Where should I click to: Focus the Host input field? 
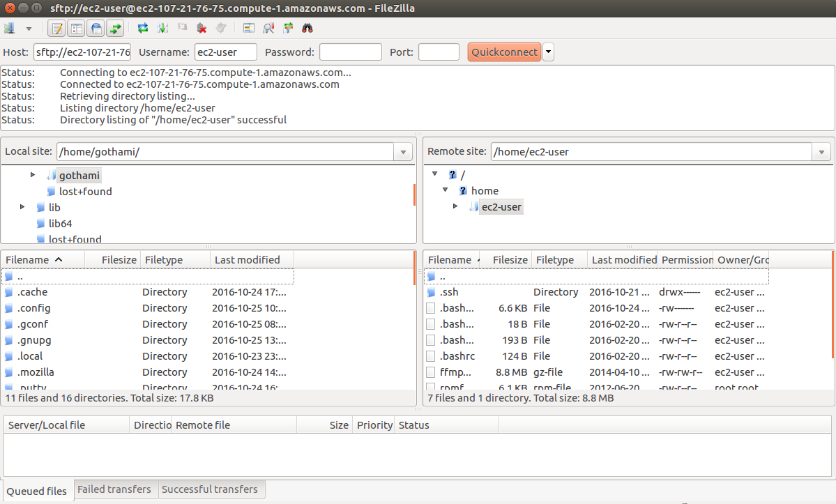click(82, 52)
